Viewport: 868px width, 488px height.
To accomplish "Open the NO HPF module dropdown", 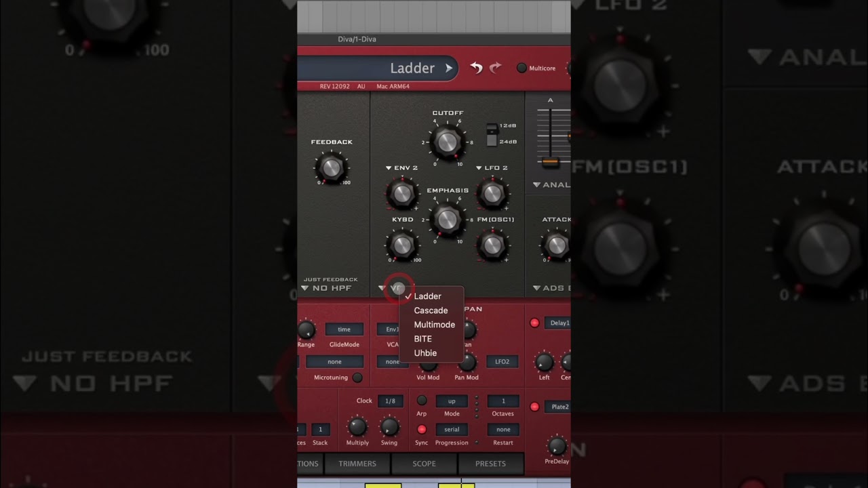I will pos(327,288).
